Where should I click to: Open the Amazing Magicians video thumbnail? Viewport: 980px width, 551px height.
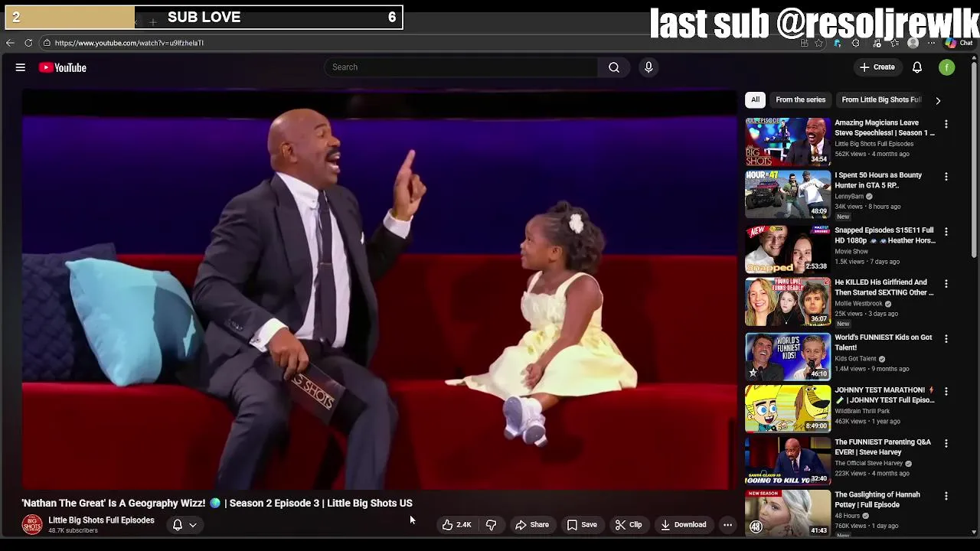point(788,142)
